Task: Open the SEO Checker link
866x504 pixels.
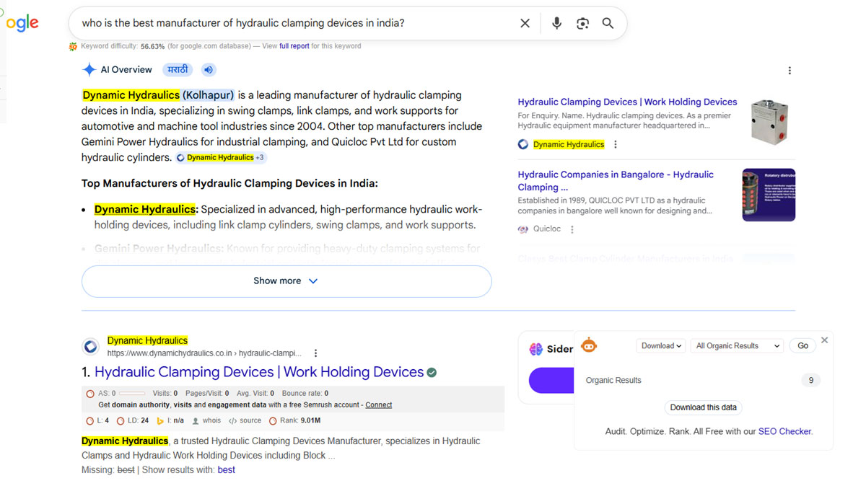Action: pos(784,432)
